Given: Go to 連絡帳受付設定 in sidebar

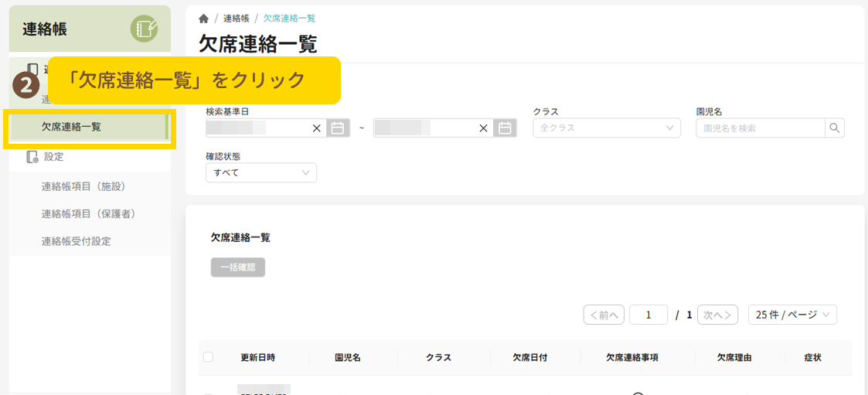Looking at the screenshot, I should (76, 241).
